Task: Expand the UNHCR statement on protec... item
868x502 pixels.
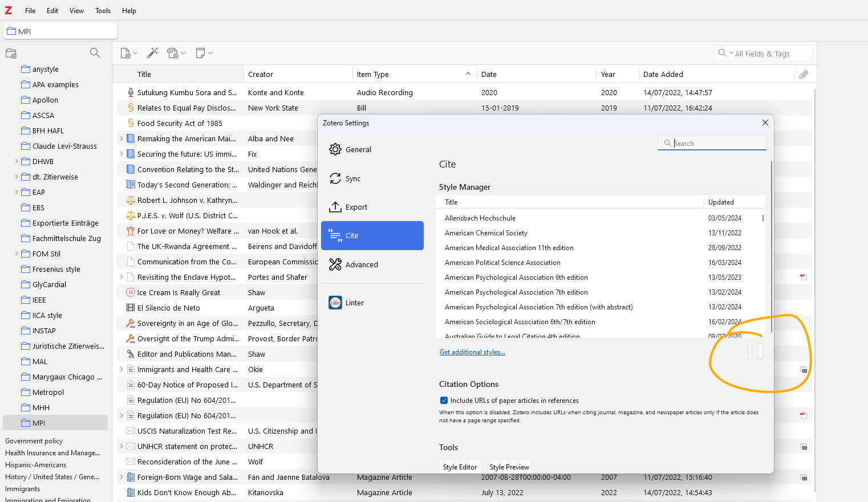Action: pos(121,446)
